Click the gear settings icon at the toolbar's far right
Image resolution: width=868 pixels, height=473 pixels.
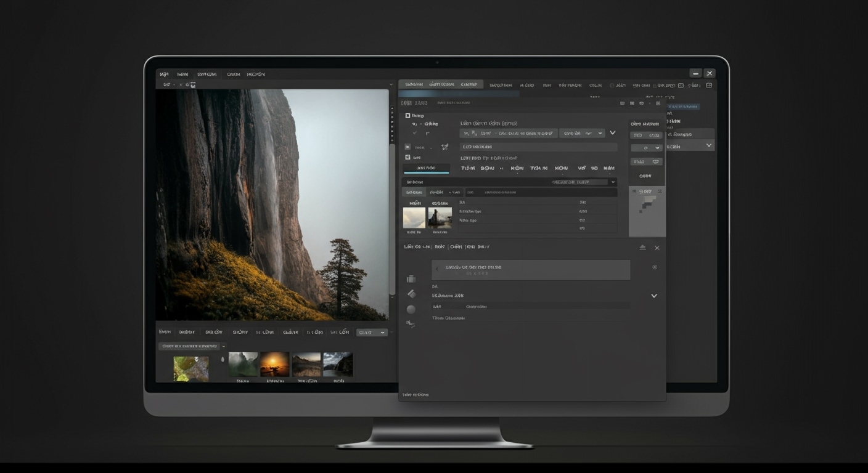click(x=708, y=85)
